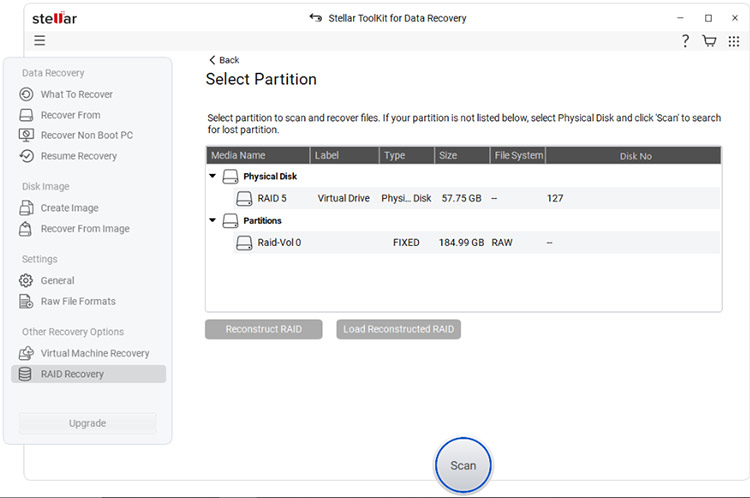
Task: Open the hamburger menu icon
Action: point(39,41)
